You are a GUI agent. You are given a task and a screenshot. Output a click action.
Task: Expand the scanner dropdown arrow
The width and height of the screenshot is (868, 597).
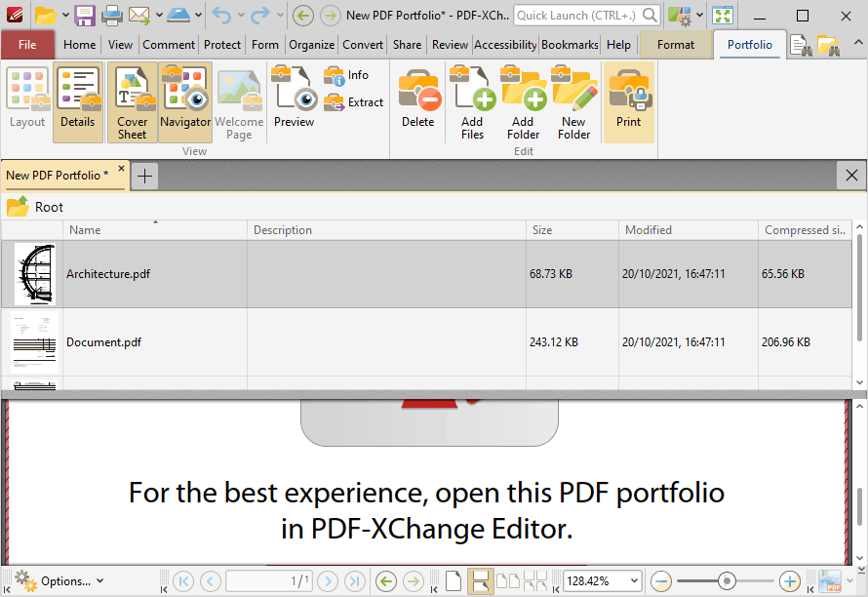(198, 16)
